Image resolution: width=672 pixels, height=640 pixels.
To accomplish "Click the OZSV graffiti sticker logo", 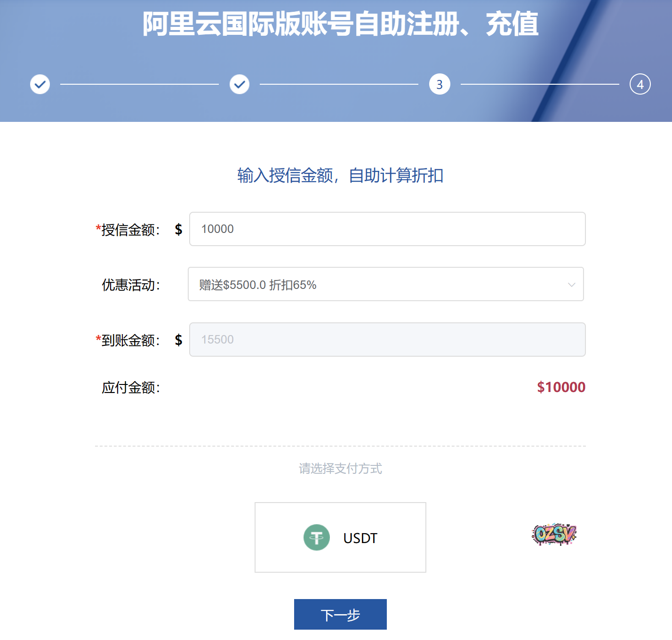I will coord(554,534).
